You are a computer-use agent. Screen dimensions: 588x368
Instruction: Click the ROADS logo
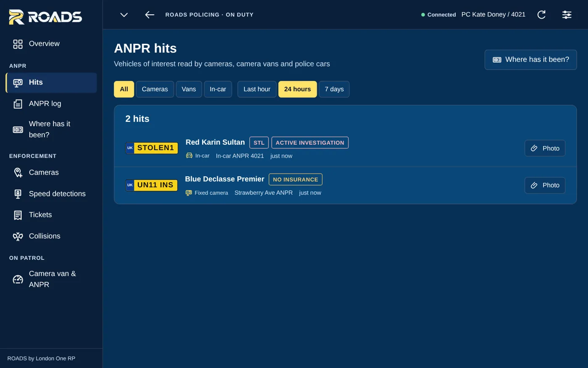45,17
